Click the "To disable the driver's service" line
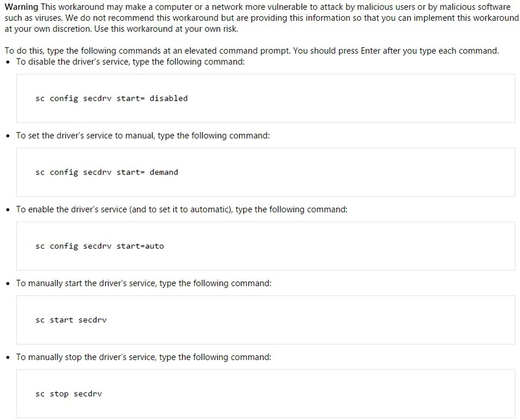Screen dimensions: 520x420 130,62
